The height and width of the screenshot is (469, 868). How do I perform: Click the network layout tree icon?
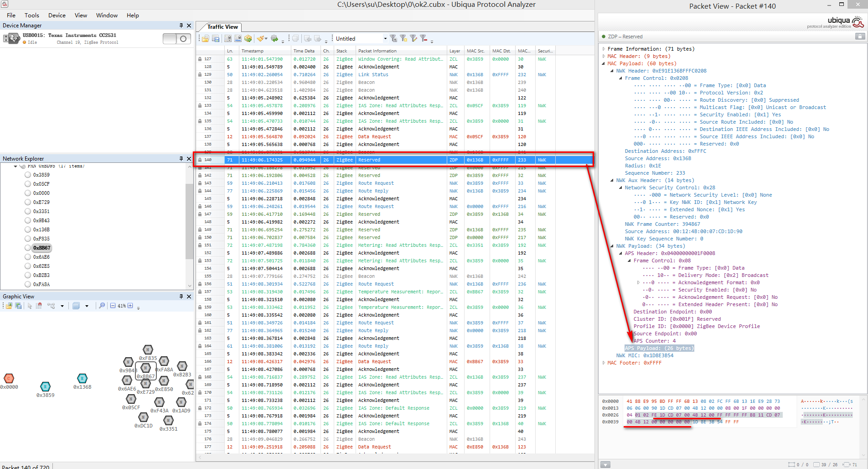coord(51,306)
